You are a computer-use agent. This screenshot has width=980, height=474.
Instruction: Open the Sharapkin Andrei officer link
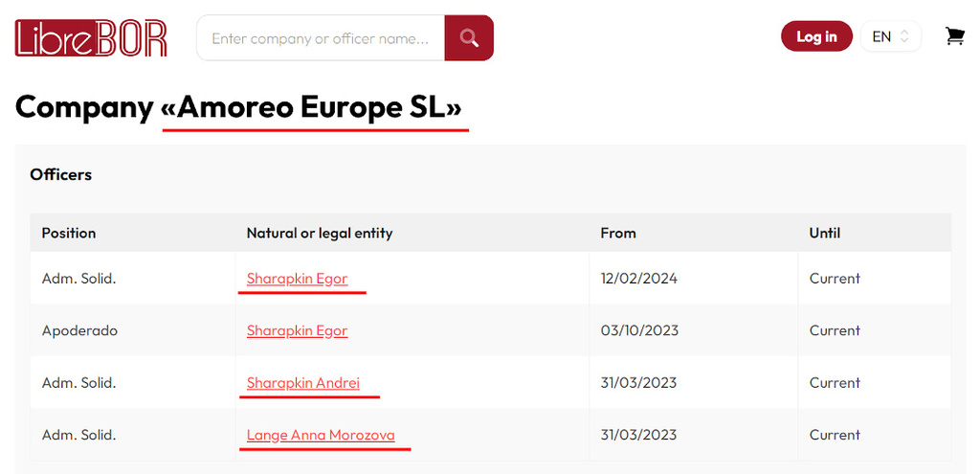[x=303, y=382]
